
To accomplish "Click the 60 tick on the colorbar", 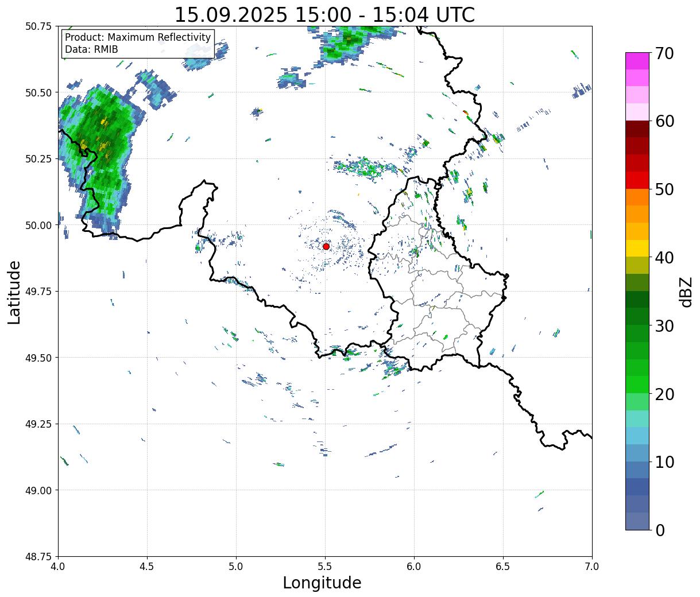I will pyautogui.click(x=664, y=121).
